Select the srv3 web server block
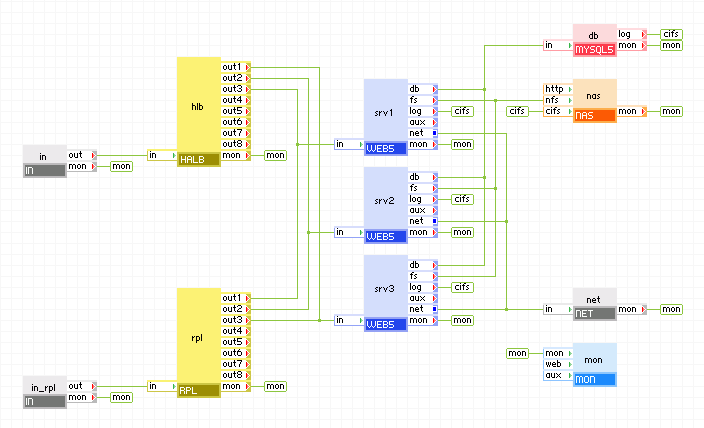Screen dimensions: 704x428 click(386, 285)
